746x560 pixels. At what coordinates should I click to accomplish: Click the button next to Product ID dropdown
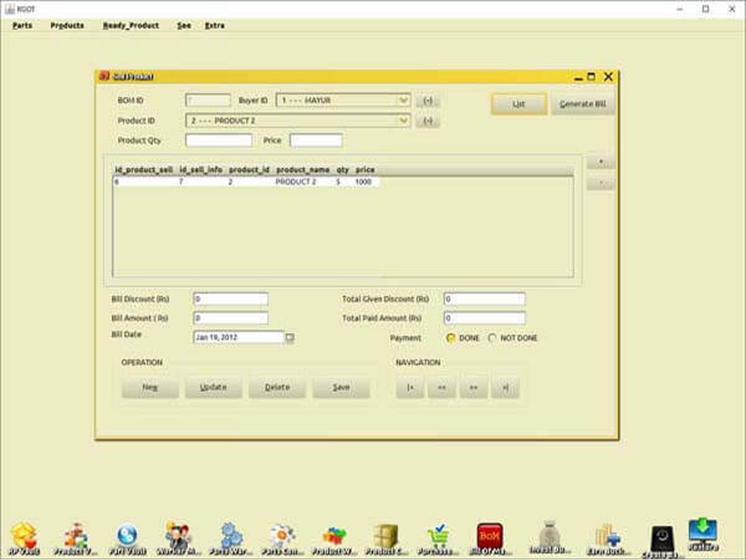click(x=427, y=121)
